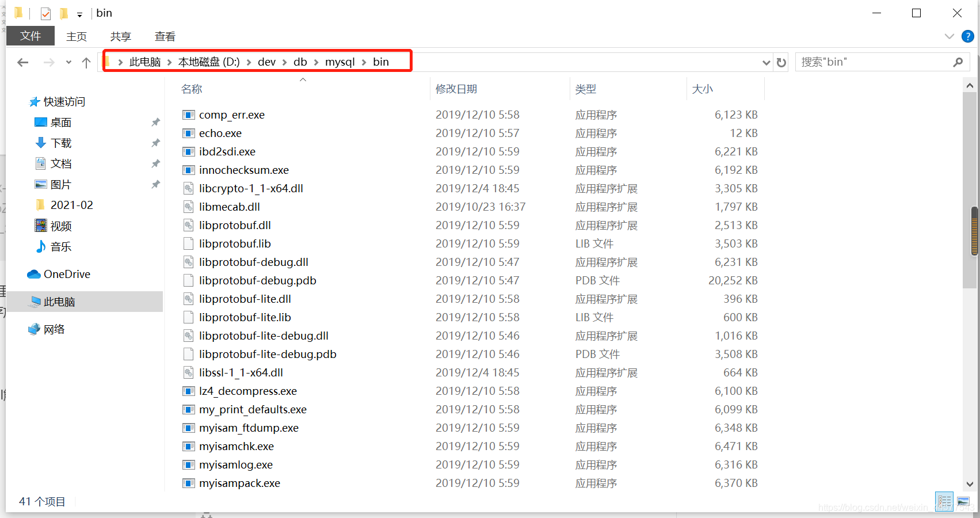The height and width of the screenshot is (518, 980).
Task: Select the libcrypto-1_1-x64.dll file icon
Action: point(188,188)
